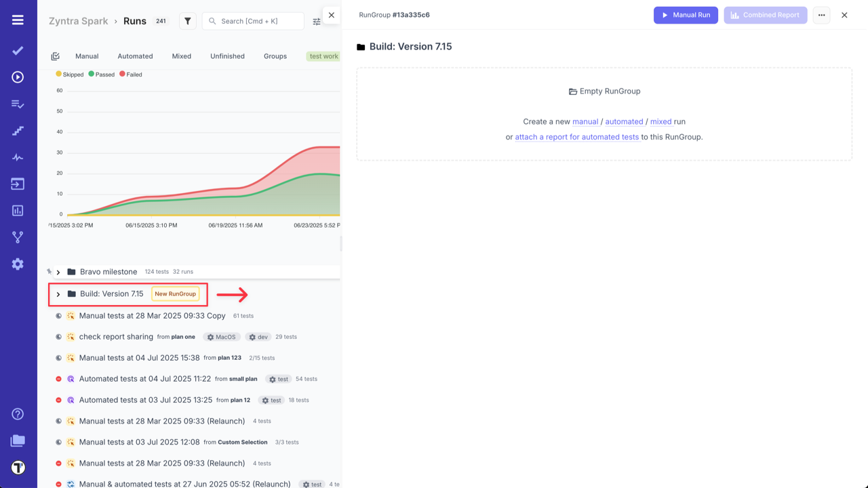The width and height of the screenshot is (868, 488).
Task: Toggle the bulk-select checkbox icon above runs list
Action: point(55,56)
